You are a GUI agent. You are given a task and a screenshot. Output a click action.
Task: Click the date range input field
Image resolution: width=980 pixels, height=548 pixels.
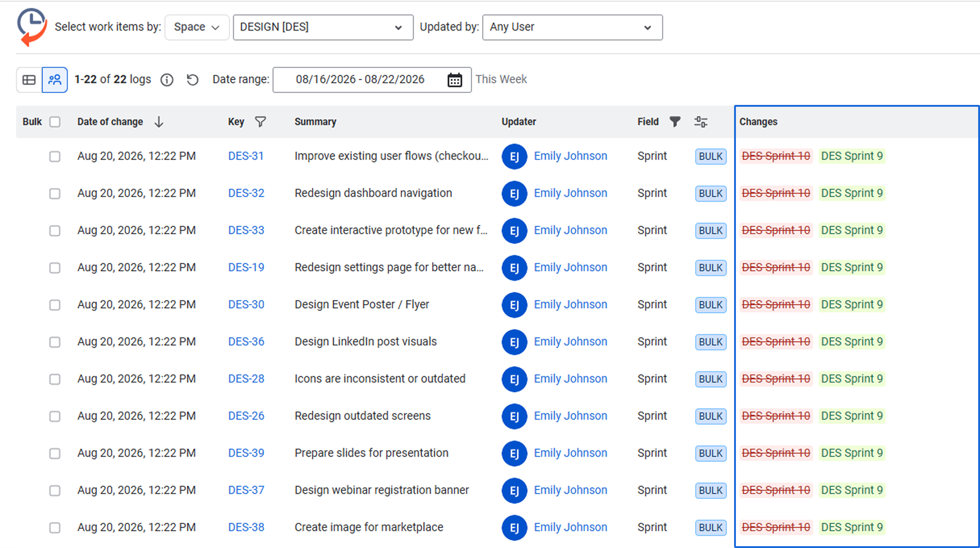[372, 80]
